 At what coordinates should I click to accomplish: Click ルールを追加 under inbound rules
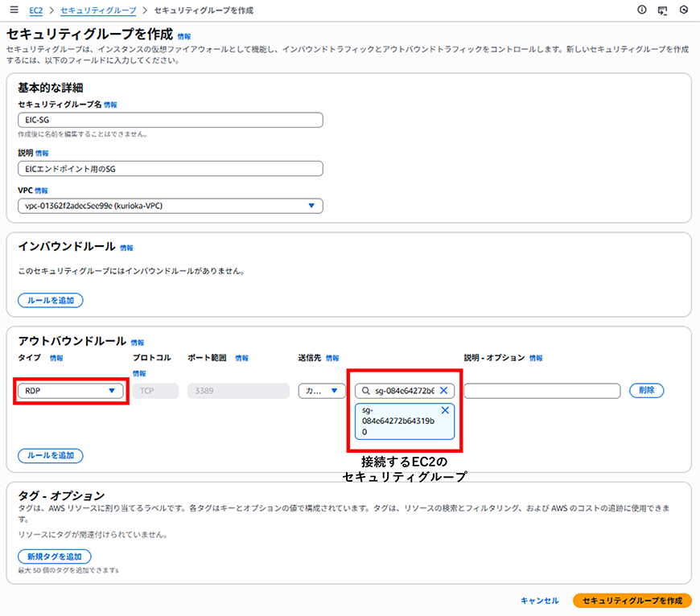(x=50, y=300)
